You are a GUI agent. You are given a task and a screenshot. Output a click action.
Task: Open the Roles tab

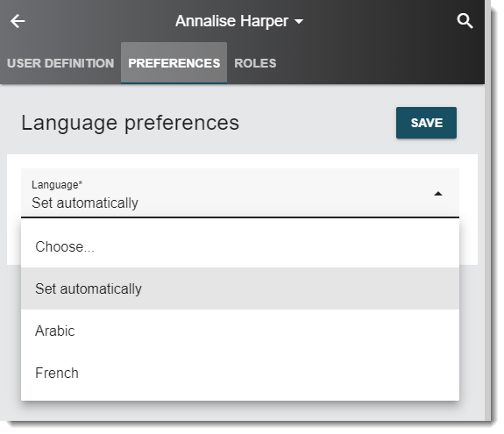point(255,63)
